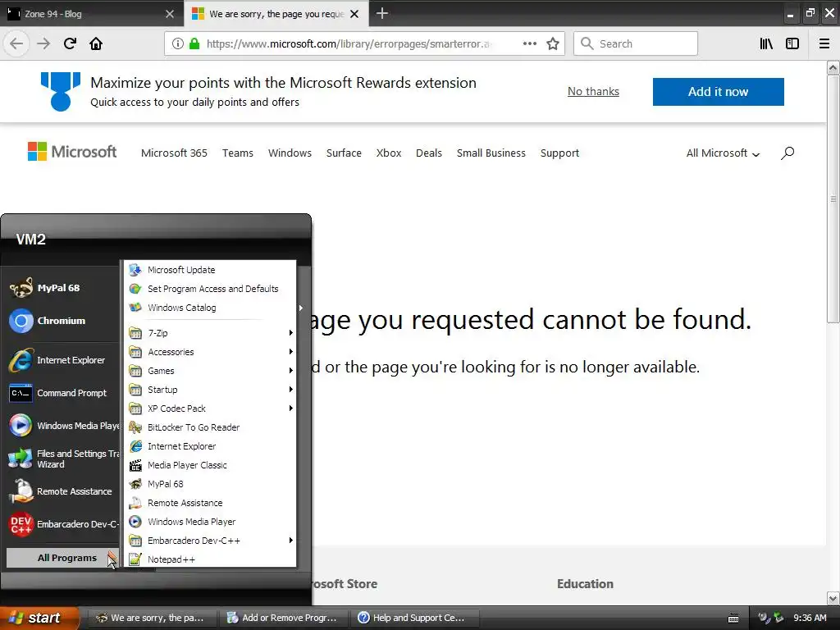This screenshot has height=630, width=840.
Task: Expand the All Microsoft dropdown
Action: coord(723,153)
